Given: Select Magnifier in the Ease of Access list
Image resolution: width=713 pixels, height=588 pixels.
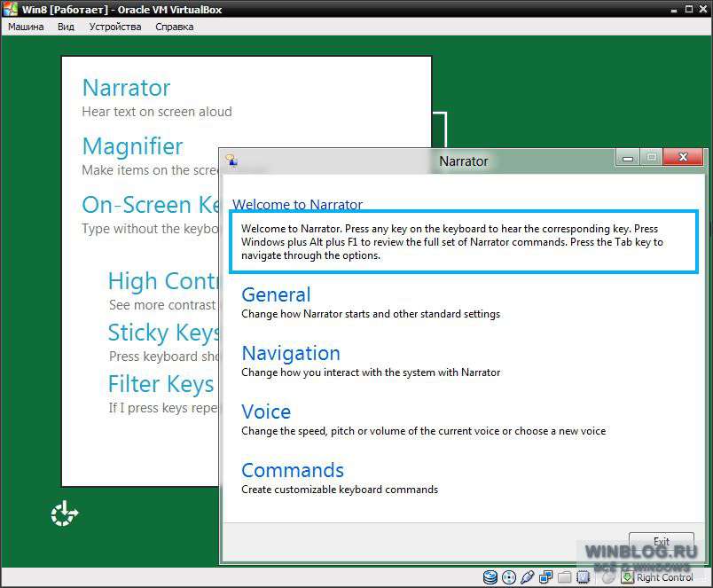Looking at the screenshot, I should tap(133, 146).
